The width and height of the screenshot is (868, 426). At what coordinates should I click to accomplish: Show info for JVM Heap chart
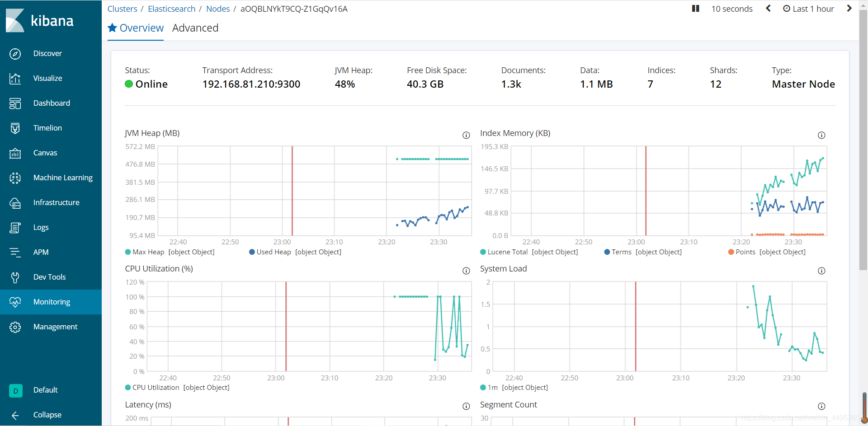point(466,135)
